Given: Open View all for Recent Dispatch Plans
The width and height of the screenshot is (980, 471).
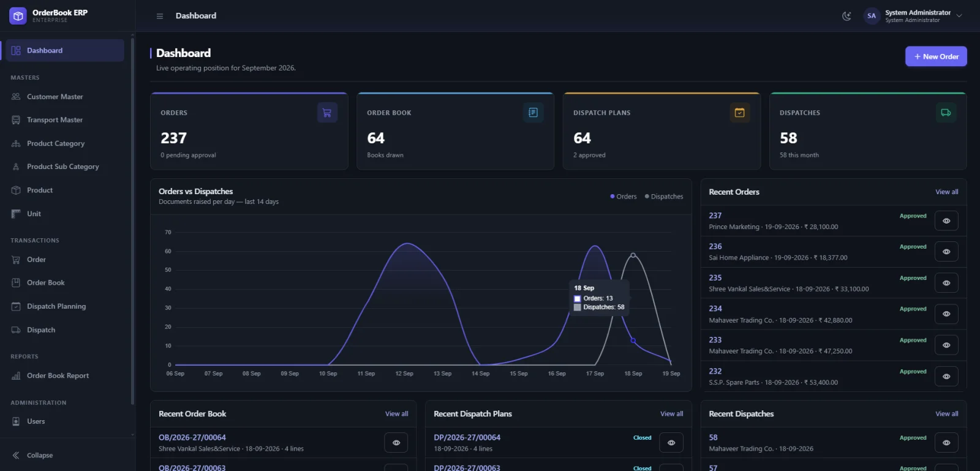Looking at the screenshot, I should pyautogui.click(x=671, y=414).
